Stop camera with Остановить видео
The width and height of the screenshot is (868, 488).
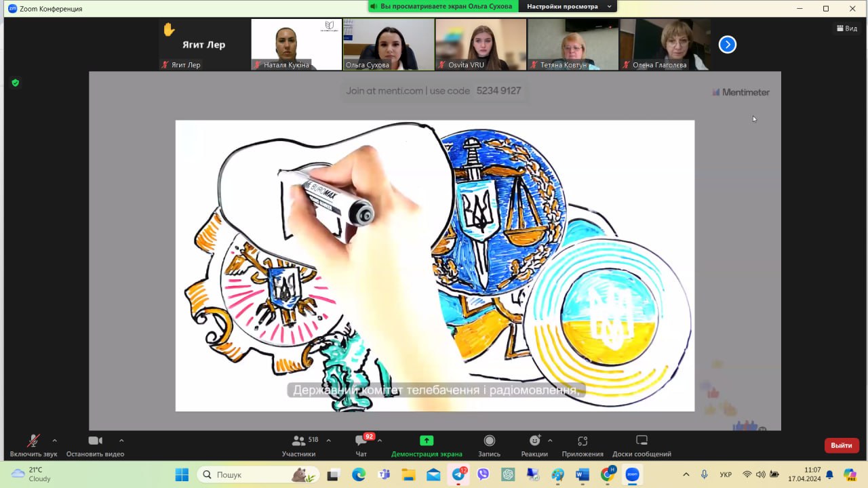click(95, 445)
